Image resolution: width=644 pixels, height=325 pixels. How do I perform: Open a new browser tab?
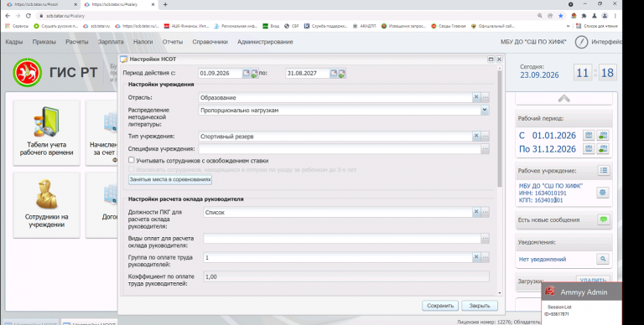click(x=165, y=4)
